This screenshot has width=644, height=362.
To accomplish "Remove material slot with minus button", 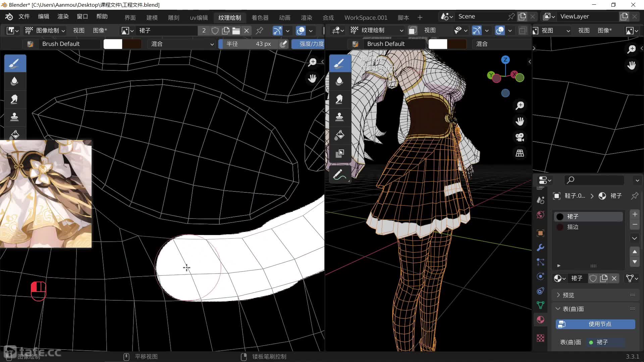I will (635, 225).
